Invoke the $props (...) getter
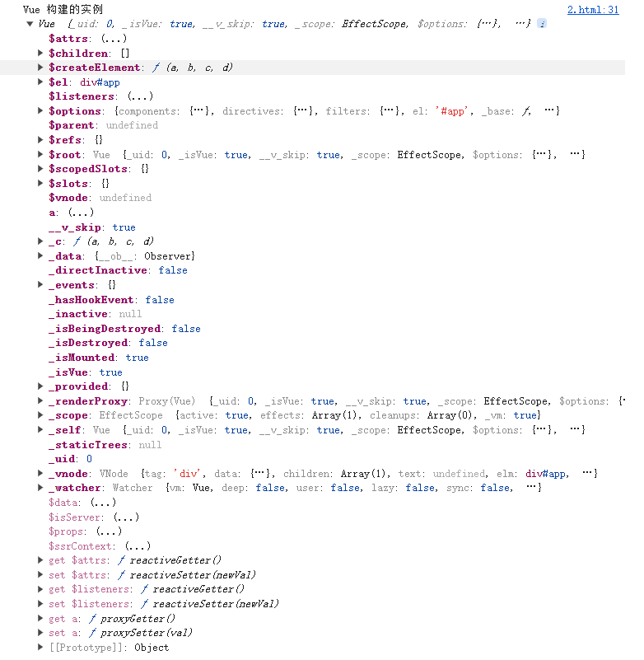644x660 pixels. point(109,531)
